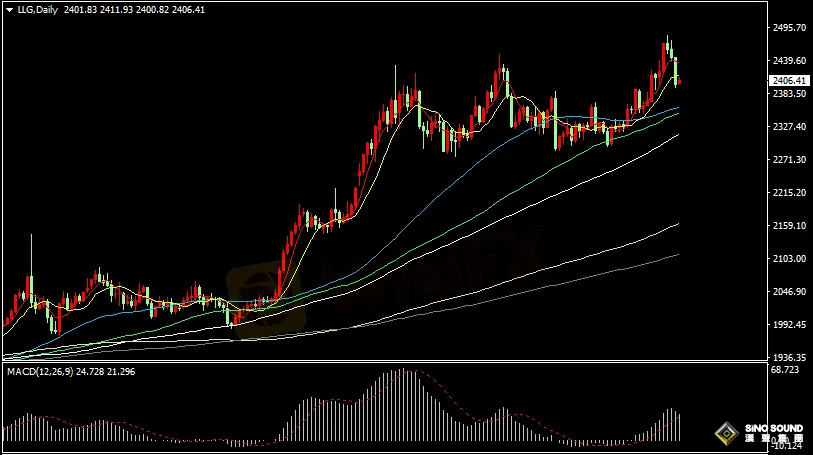Click the 2103.00 price axis label
The height and width of the screenshot is (455, 813).
[x=788, y=259]
